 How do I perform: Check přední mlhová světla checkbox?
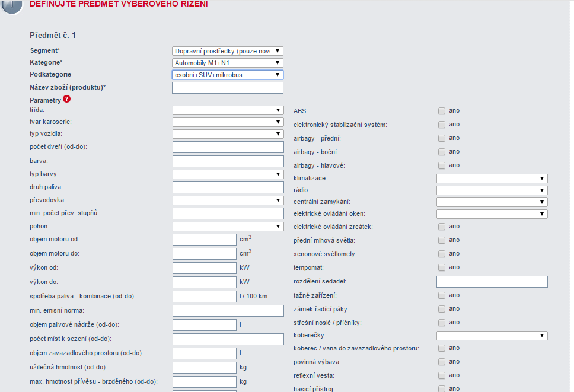pos(442,240)
